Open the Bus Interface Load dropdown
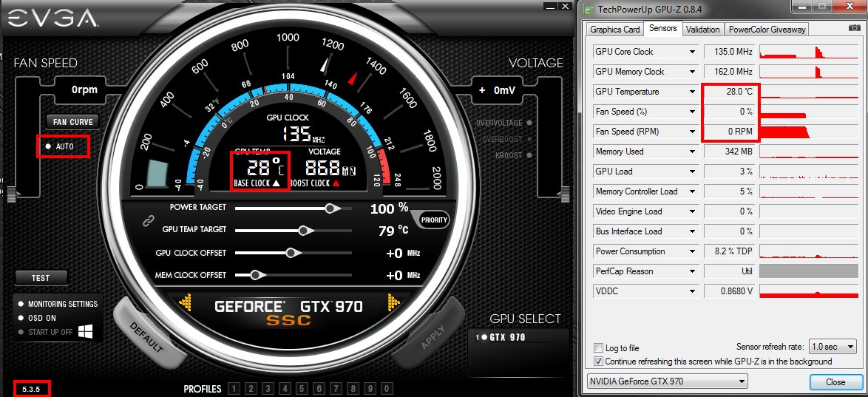Viewport: 868px width, 397px height. coord(692,231)
